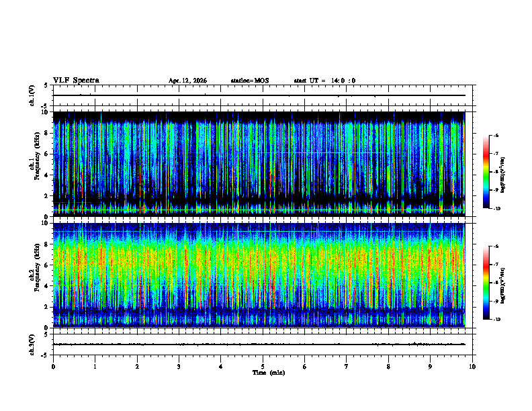The image size is (532, 411).
Task: Click the "-5" tick on ch.3(V) axis
Action: click(x=45, y=355)
